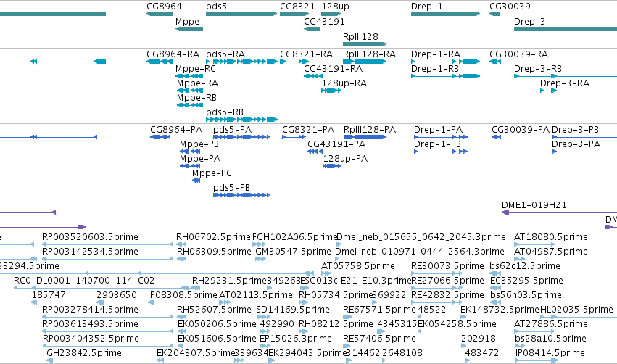The height and width of the screenshot is (364, 617).
Task: Select transcript CG43191-RA
Action: (x=333, y=68)
